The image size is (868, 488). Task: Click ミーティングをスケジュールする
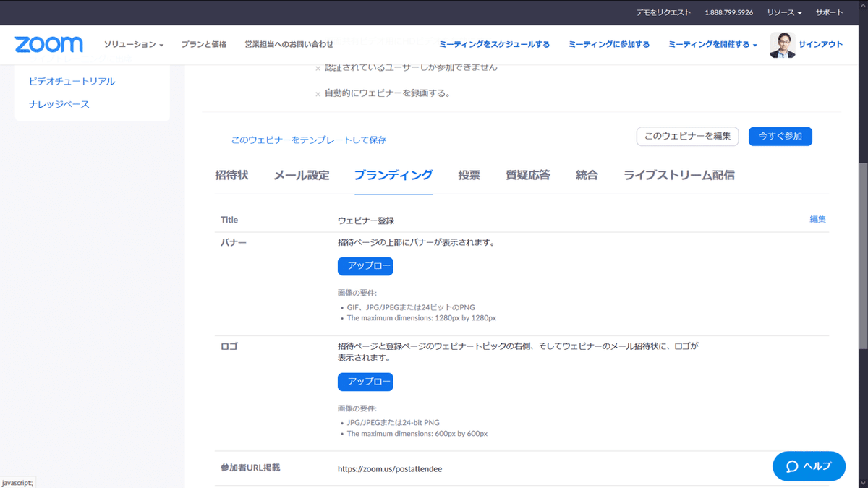point(494,45)
